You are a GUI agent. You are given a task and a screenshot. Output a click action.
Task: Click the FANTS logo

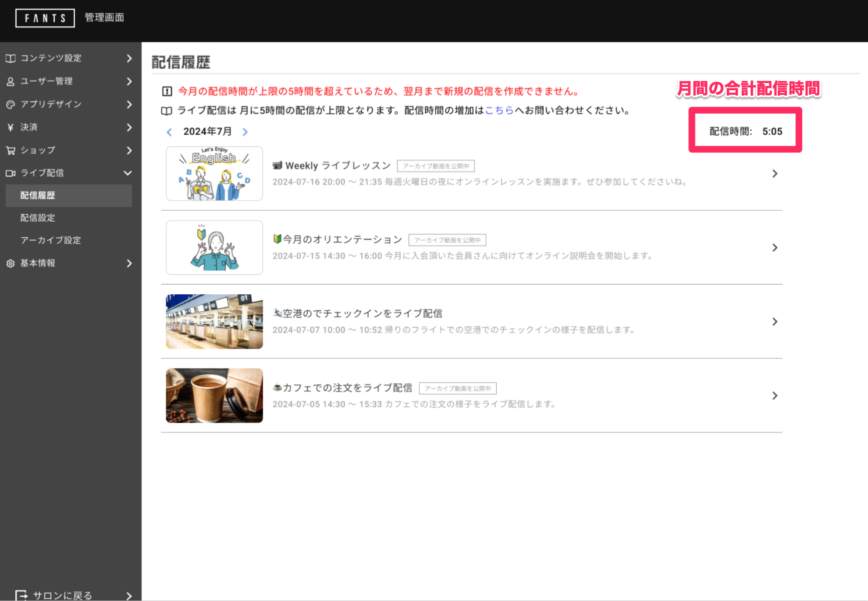tap(45, 18)
